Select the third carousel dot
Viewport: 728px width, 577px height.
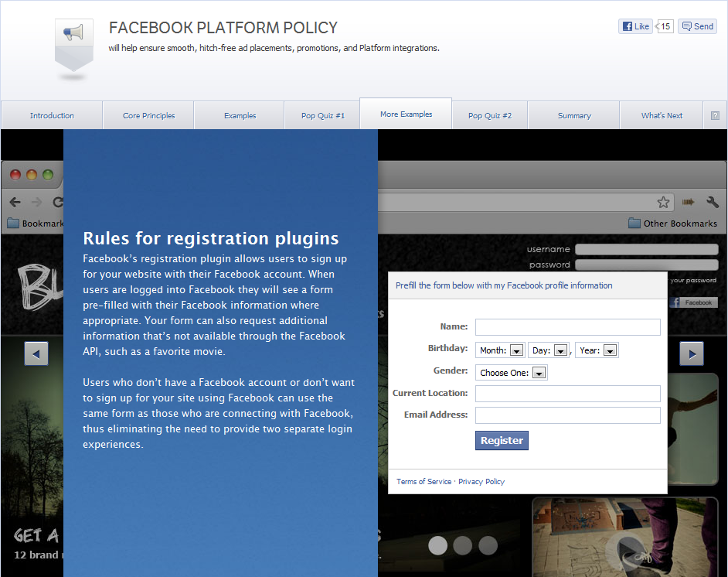point(488,545)
